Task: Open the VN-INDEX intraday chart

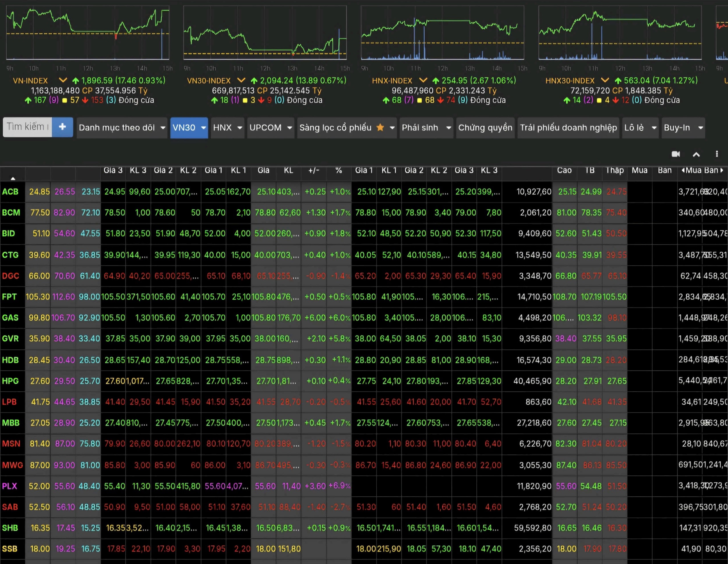Action: [x=88, y=33]
